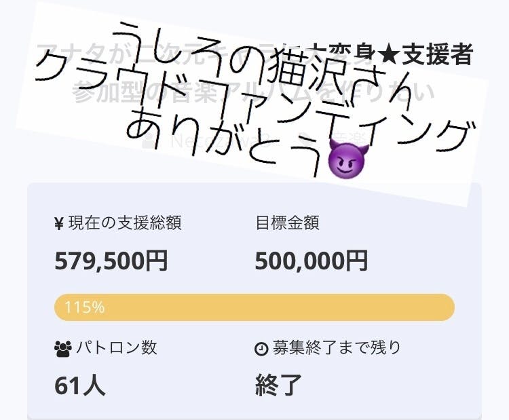Click the faded author user icon
The image size is (509, 420).
pos(149,142)
